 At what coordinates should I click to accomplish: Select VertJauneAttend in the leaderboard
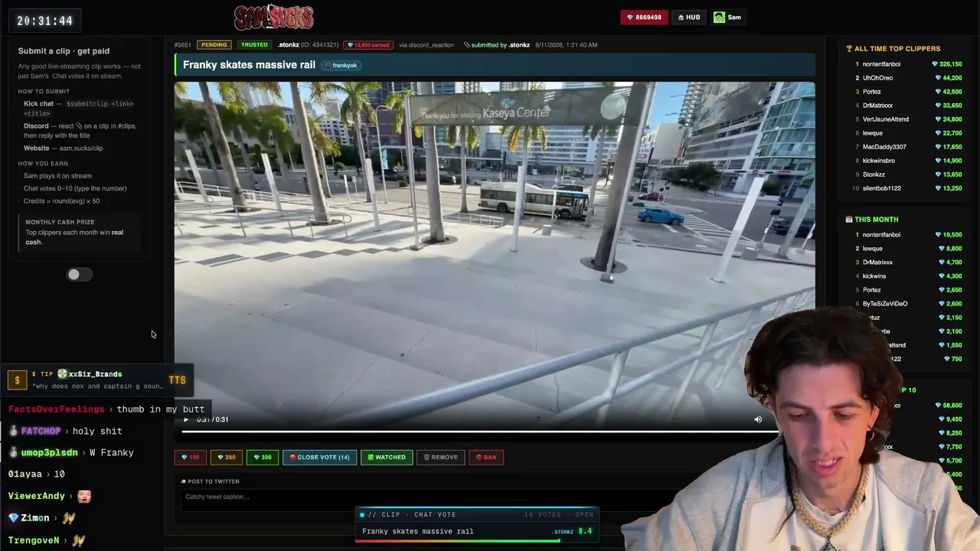886,119
